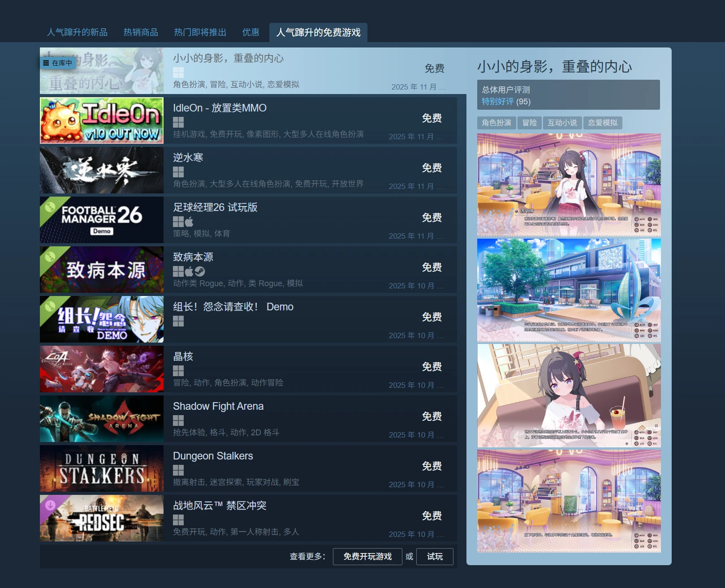Open the 晶核 game title
The width and height of the screenshot is (725, 588).
[x=183, y=356]
